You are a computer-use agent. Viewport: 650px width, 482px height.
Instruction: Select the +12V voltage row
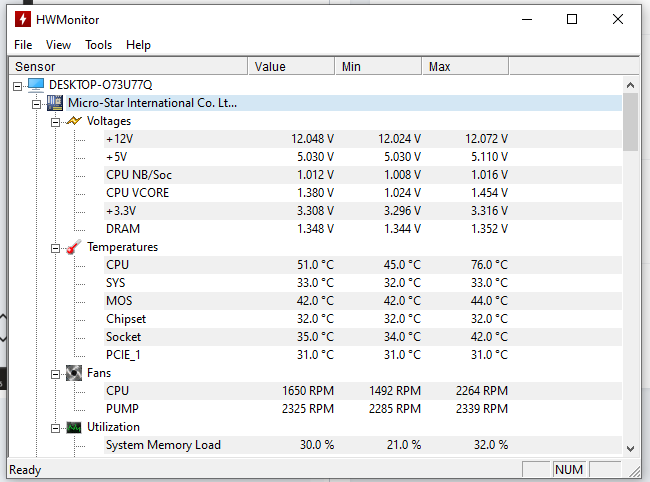(x=363, y=139)
